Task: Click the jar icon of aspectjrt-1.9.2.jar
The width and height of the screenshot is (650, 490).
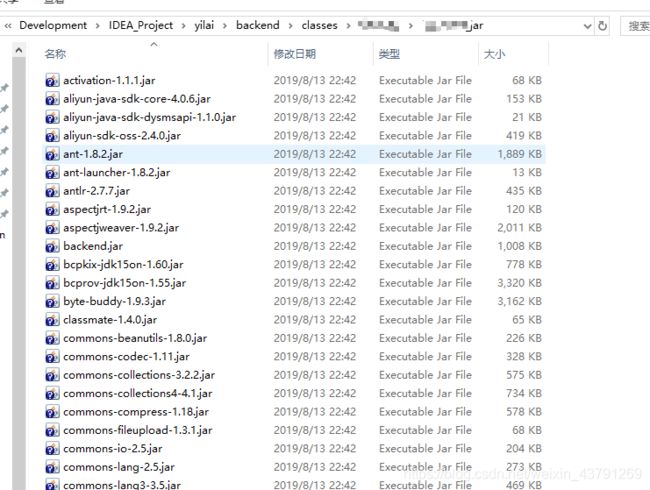Action: point(52,209)
